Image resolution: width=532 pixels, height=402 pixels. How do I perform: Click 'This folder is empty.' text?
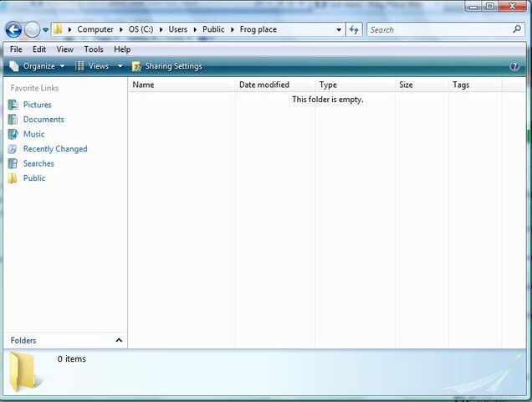point(327,100)
